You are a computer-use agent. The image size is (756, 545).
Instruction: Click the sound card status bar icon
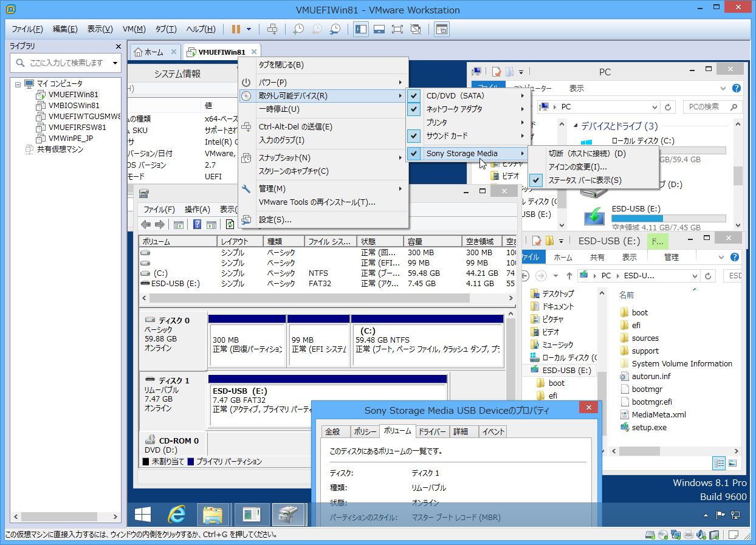pyautogui.click(x=701, y=535)
